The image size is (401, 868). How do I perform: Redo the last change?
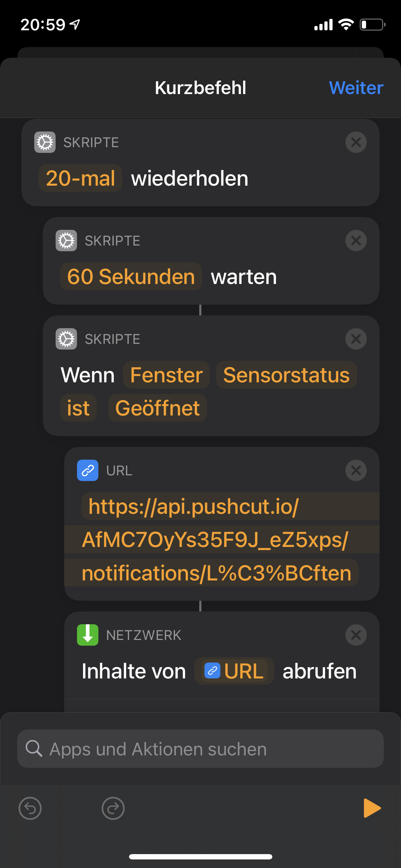point(113,808)
